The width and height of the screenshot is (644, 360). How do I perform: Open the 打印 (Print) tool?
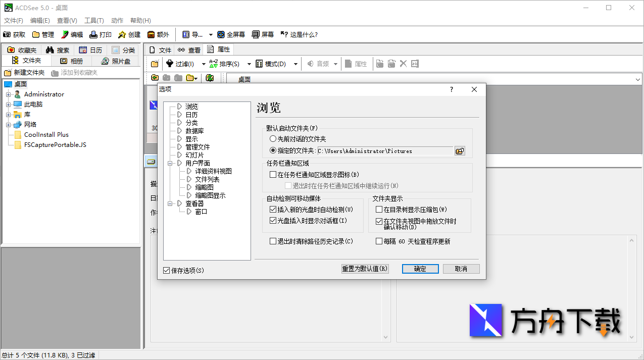point(100,34)
